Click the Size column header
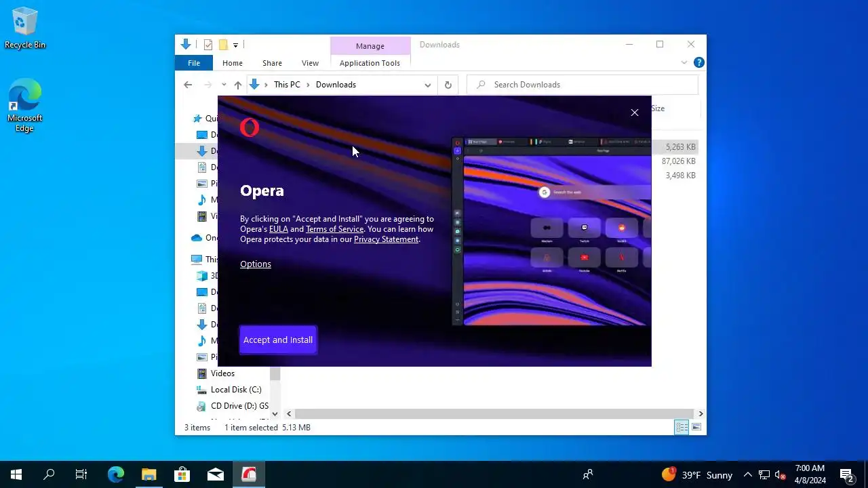868x488 pixels. [658, 108]
